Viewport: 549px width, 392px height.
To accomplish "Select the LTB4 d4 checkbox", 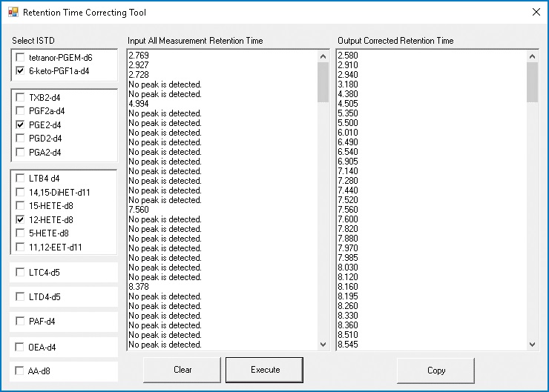I will (x=20, y=178).
